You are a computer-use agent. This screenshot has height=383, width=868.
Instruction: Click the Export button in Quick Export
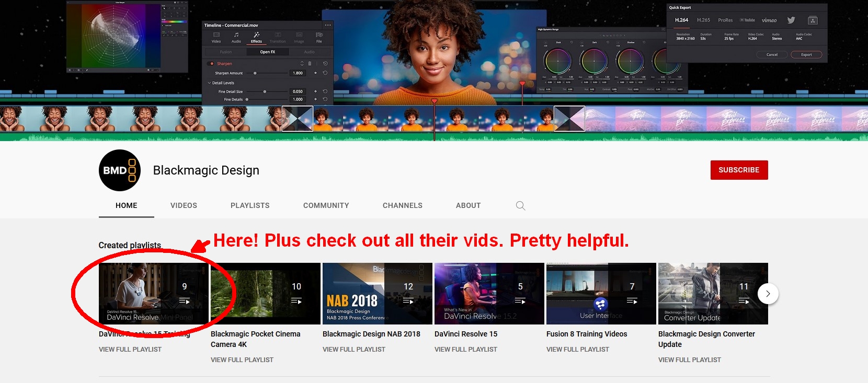point(806,54)
